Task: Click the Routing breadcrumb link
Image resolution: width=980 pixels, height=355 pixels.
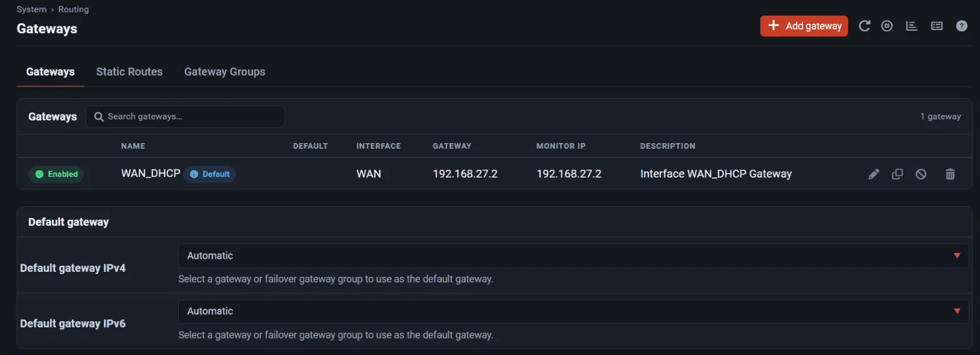Action: 74,9
